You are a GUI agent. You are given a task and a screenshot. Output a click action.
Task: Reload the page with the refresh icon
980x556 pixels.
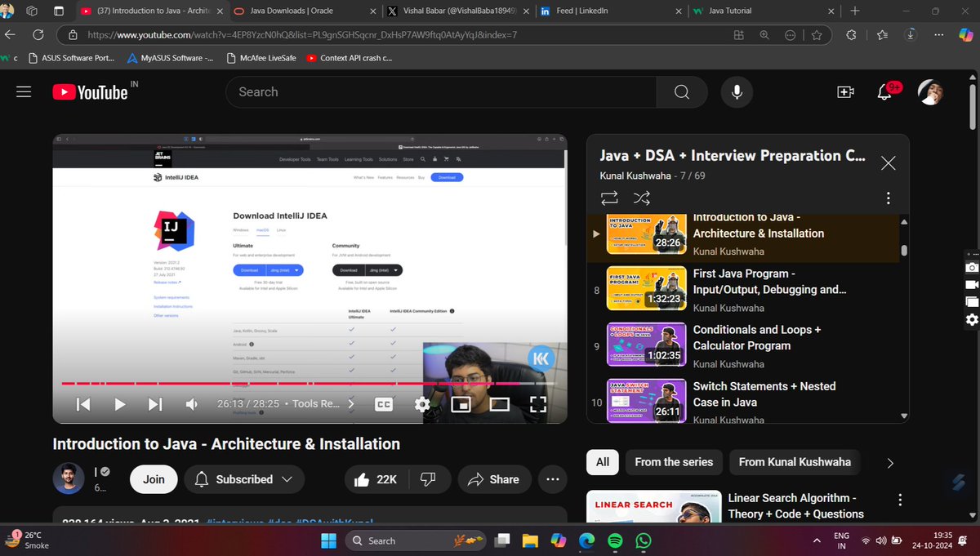coord(38,35)
